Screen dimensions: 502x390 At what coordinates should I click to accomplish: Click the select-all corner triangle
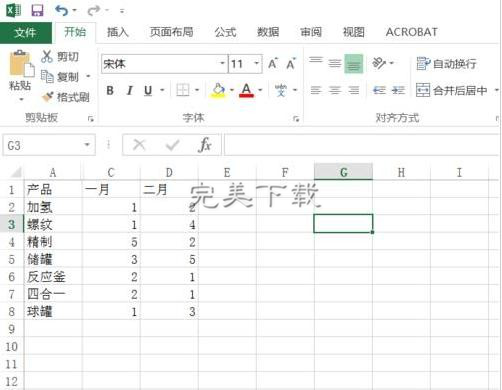click(x=15, y=172)
